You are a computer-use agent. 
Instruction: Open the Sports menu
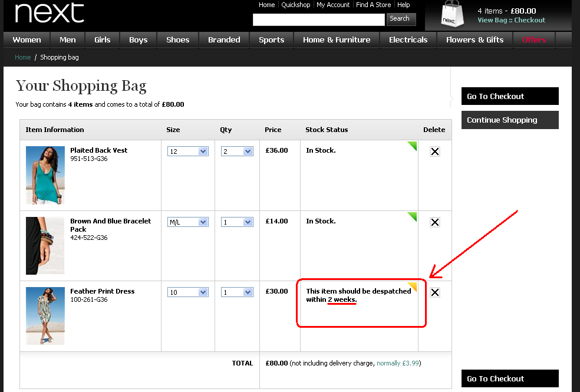coord(272,40)
